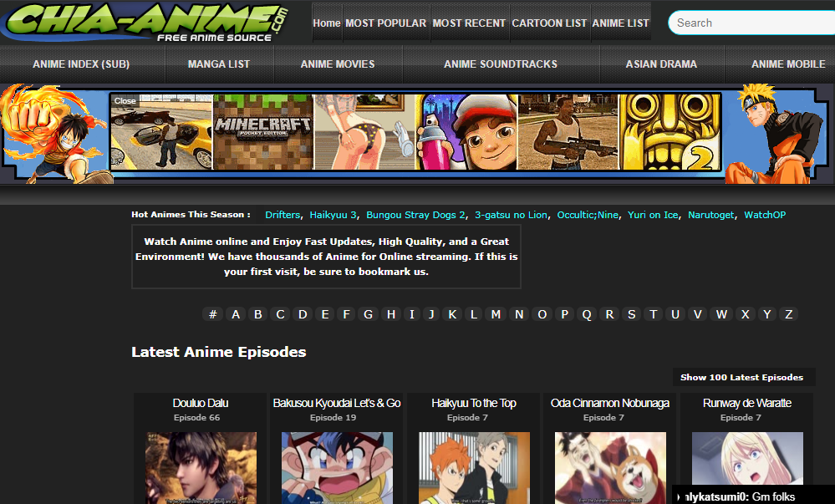Screen dimensions: 835x504
Task: Switch to the MOST RECENT tab
Action: click(x=469, y=23)
